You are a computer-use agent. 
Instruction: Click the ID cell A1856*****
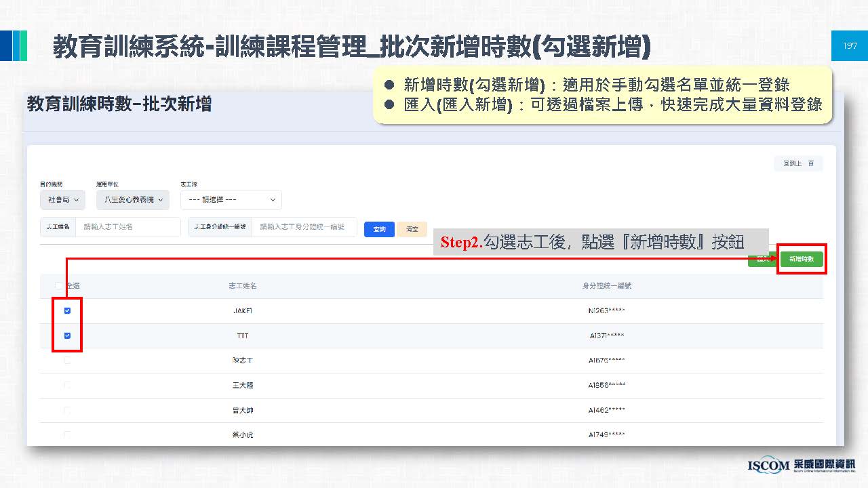[x=606, y=386]
